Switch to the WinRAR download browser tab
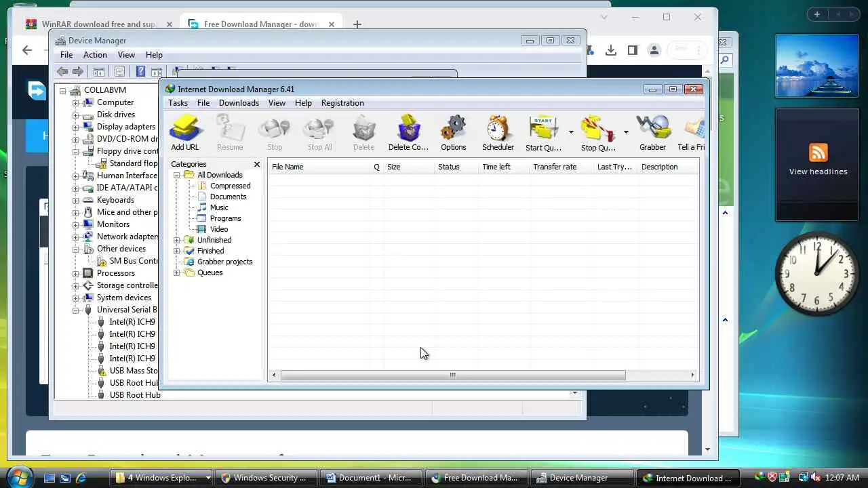 (98, 24)
